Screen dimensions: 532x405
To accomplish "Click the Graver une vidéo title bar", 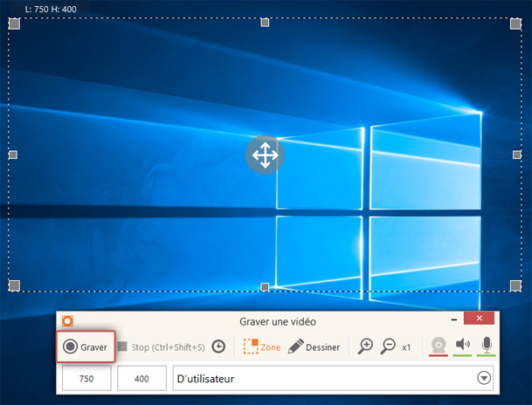I will [278, 321].
